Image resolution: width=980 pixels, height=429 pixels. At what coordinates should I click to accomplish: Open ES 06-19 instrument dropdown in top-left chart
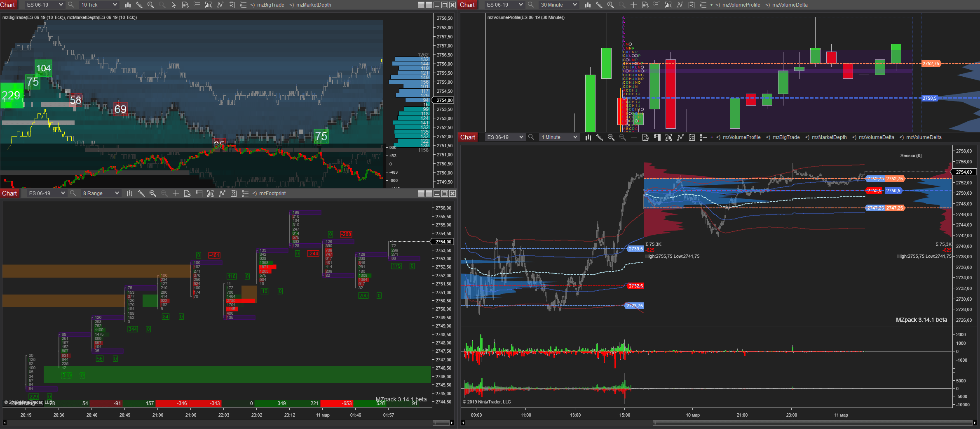click(x=44, y=5)
